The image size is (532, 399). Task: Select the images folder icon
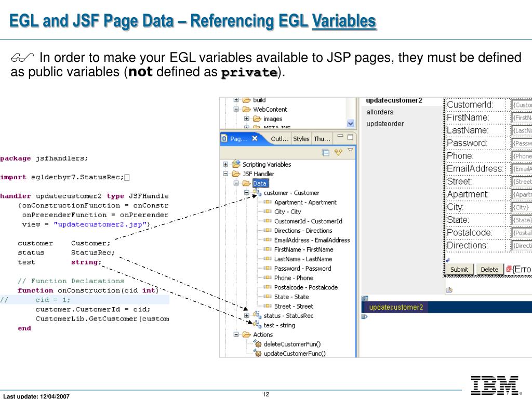pyautogui.click(x=257, y=119)
